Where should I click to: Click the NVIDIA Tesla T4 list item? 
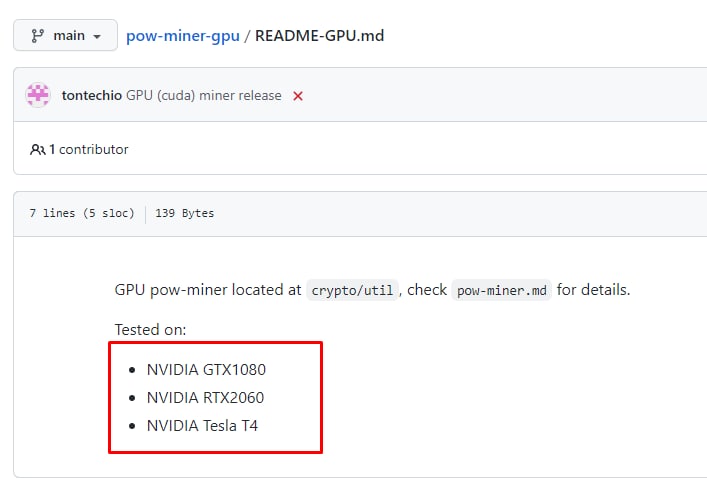[x=202, y=426]
